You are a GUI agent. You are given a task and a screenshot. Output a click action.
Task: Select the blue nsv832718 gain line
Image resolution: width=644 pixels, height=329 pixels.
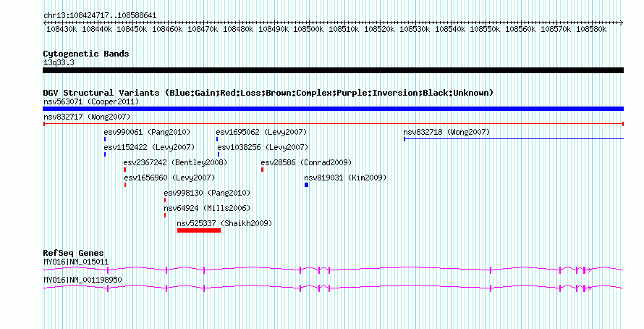[x=514, y=139]
